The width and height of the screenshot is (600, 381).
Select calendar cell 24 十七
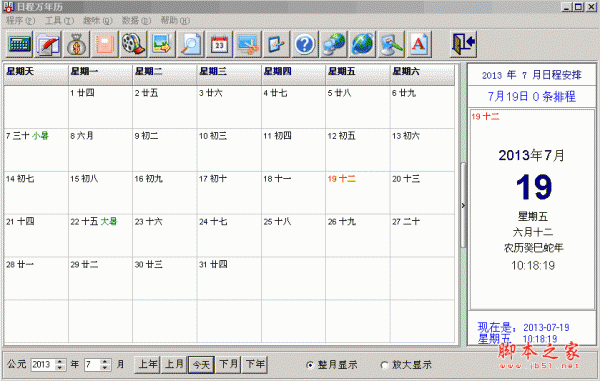(x=229, y=235)
